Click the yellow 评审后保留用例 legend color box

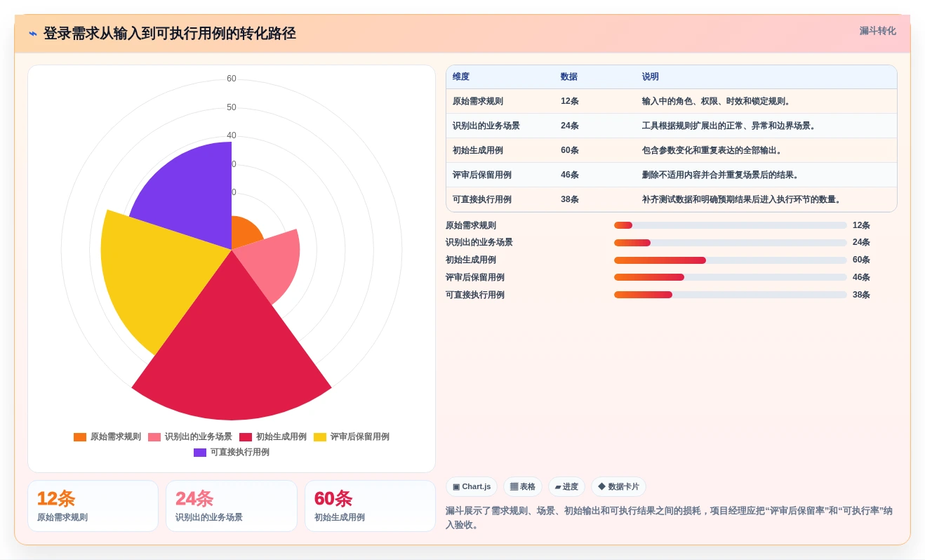click(x=320, y=436)
